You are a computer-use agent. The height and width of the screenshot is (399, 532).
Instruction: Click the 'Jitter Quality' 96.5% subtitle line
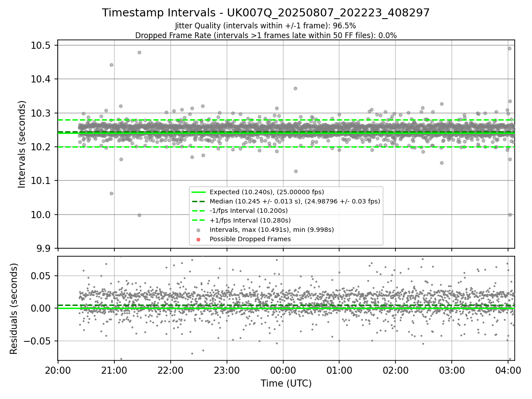pyautogui.click(x=266, y=26)
